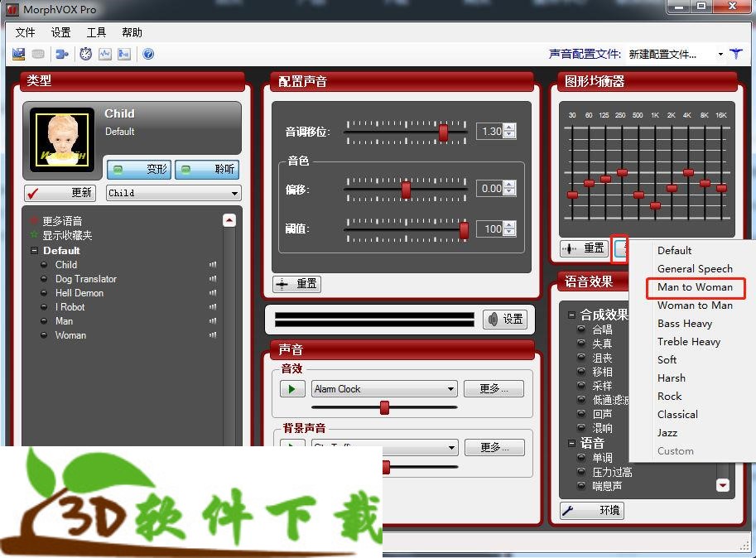Screen dimensions: 756x558
Task: Click 重置 reset under 配置声音 panel
Action: [296, 284]
